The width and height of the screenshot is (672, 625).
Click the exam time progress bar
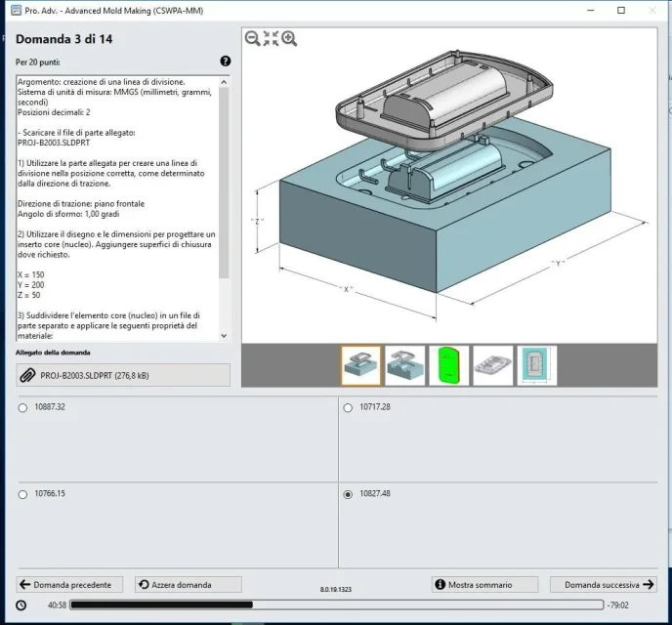point(337,604)
